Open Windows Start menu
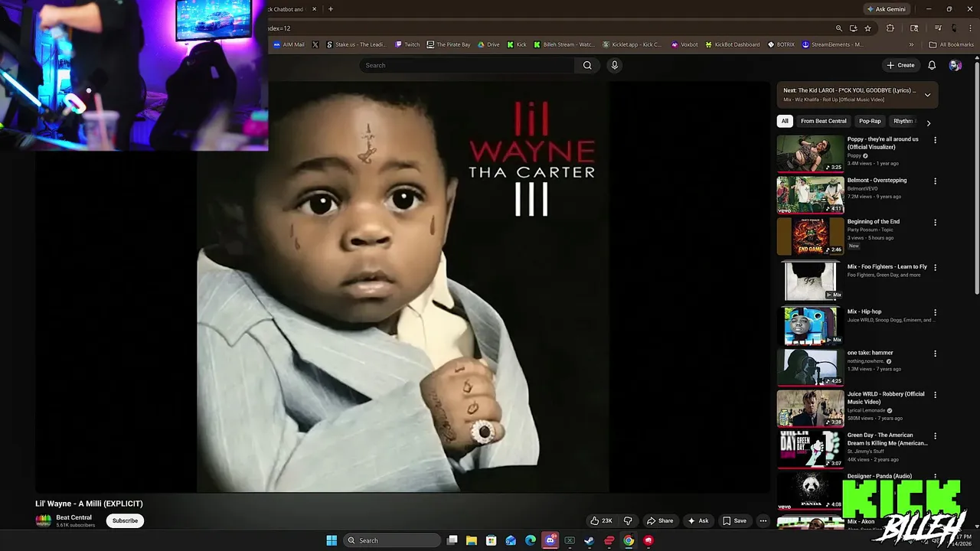This screenshot has height=551, width=980. tap(332, 540)
